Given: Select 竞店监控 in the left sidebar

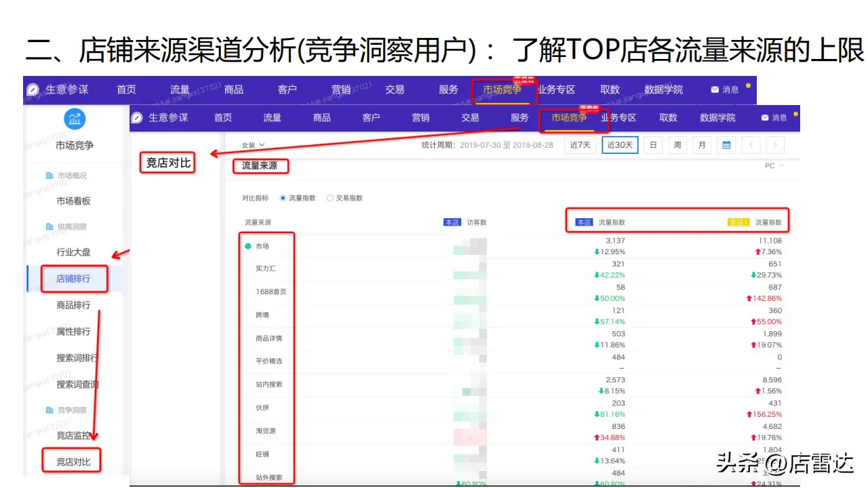Looking at the screenshot, I should pyautogui.click(x=73, y=436).
